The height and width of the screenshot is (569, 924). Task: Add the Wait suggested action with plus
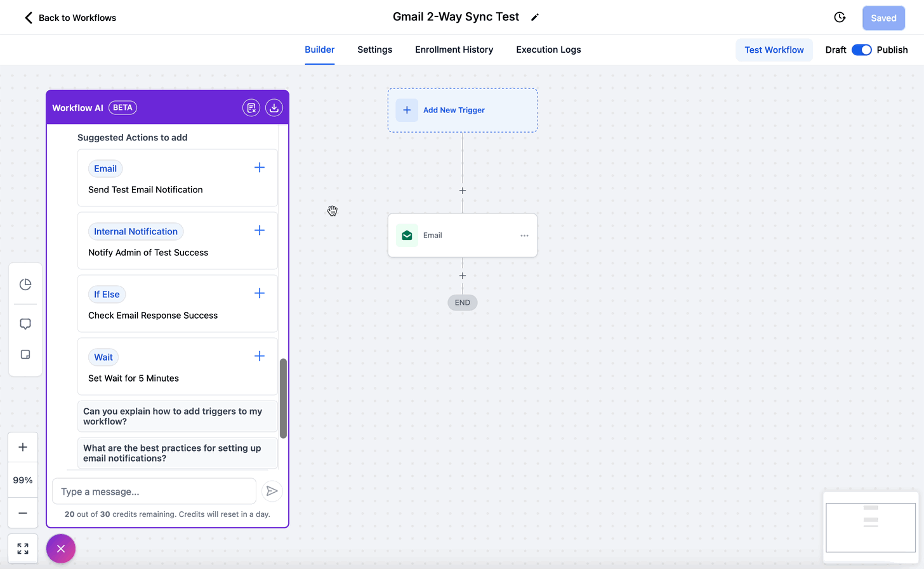[260, 356]
